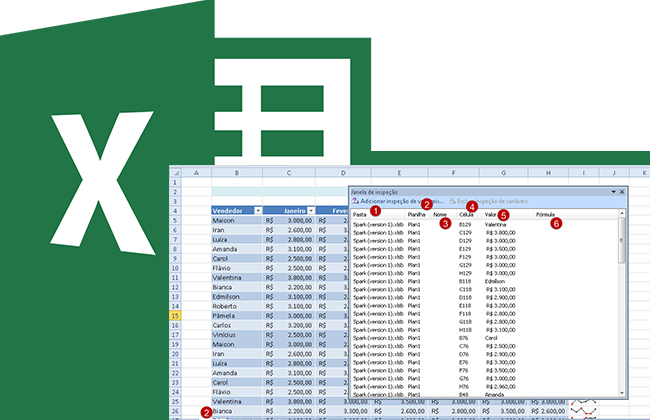The image size is (650, 420).
Task: Select the watch entry for cell C129
Action: [484, 233]
